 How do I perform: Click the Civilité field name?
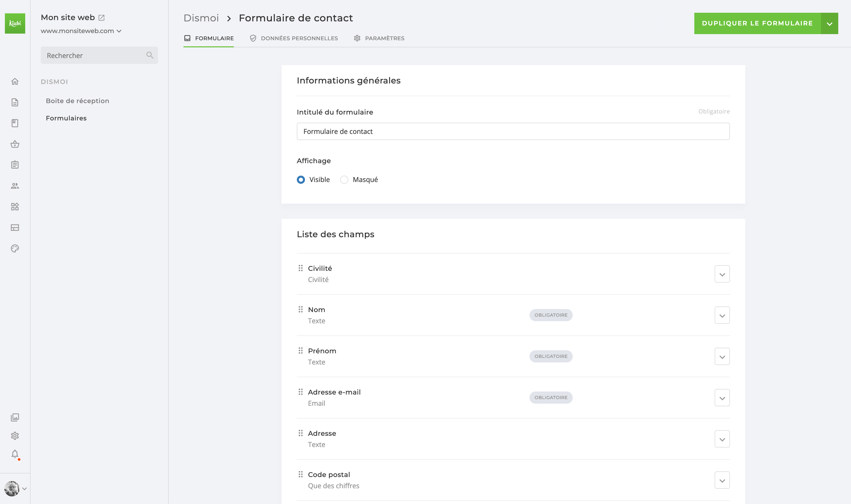pyautogui.click(x=320, y=268)
